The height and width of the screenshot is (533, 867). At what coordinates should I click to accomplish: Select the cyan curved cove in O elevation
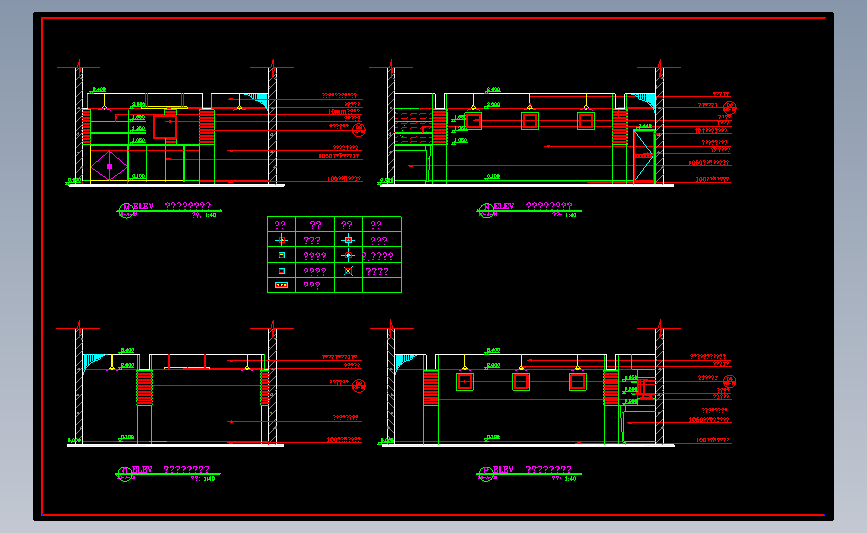click(x=93, y=362)
